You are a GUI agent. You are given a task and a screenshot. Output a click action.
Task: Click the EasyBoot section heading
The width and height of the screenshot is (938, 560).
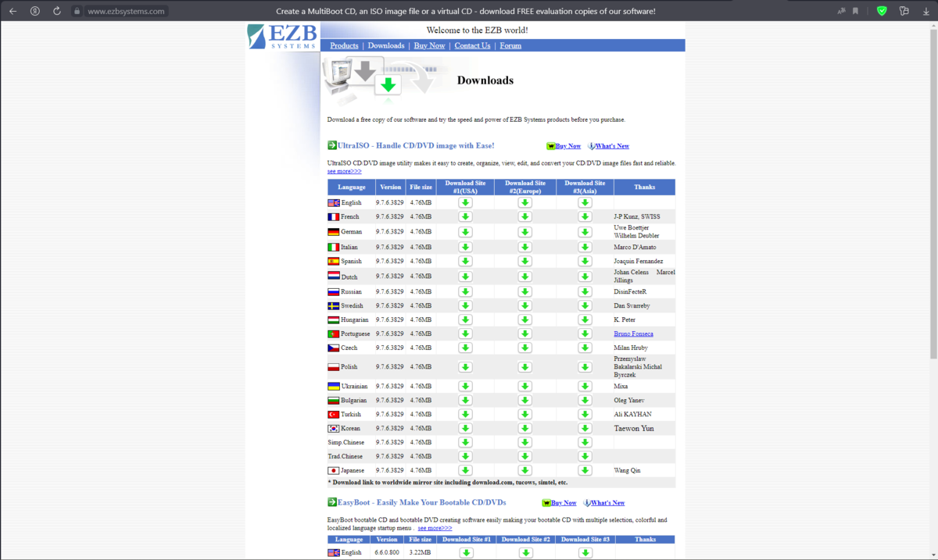pyautogui.click(x=421, y=502)
